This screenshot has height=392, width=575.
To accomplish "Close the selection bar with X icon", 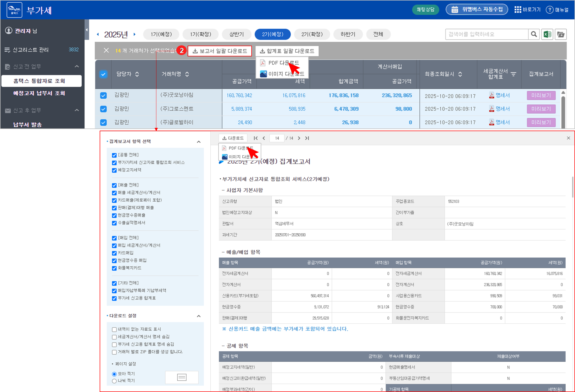I will pyautogui.click(x=106, y=50).
